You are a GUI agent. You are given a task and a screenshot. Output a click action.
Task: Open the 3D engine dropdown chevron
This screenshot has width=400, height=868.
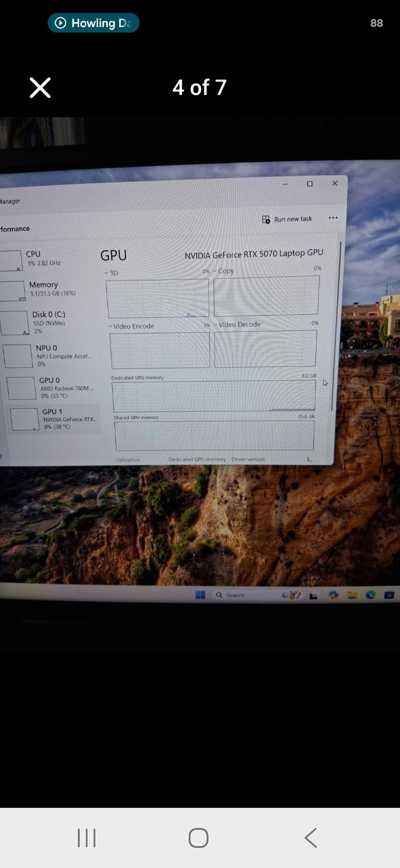pyautogui.click(x=107, y=273)
